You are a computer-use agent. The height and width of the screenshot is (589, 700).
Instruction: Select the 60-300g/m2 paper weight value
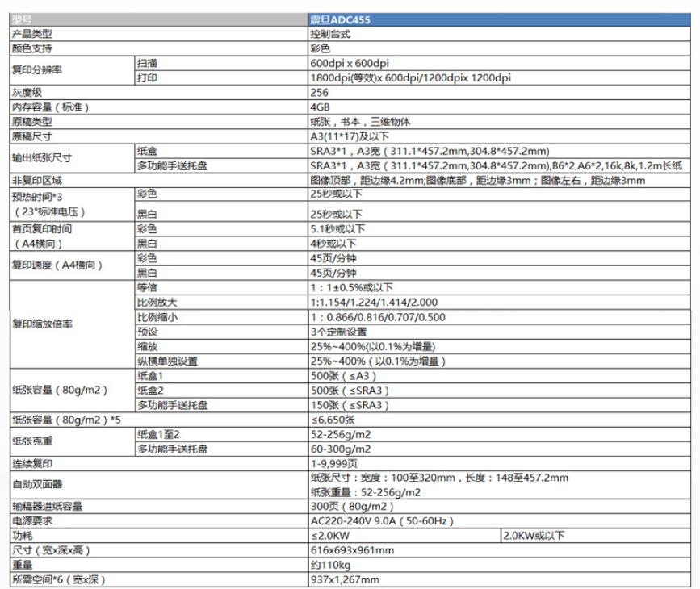341,449
